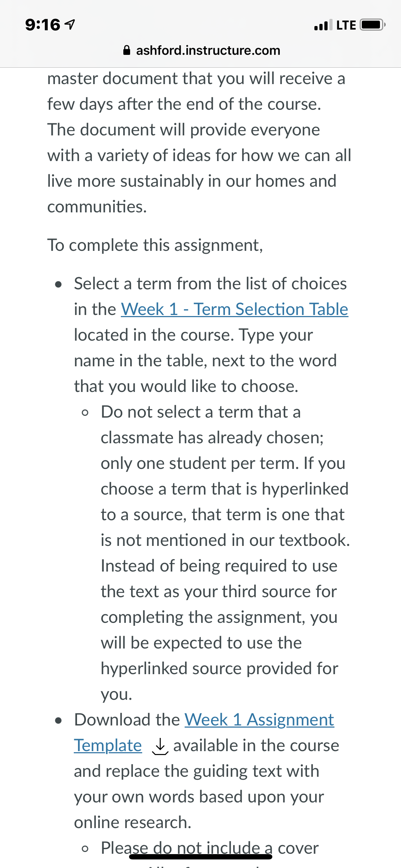Tap the 'Do not select a term' sub-bullet

tap(225, 553)
